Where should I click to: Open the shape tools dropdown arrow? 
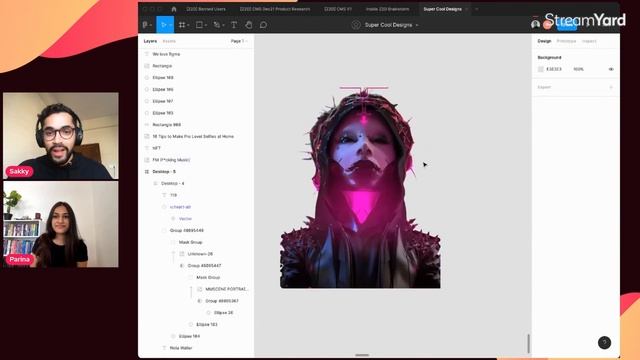[x=206, y=25]
